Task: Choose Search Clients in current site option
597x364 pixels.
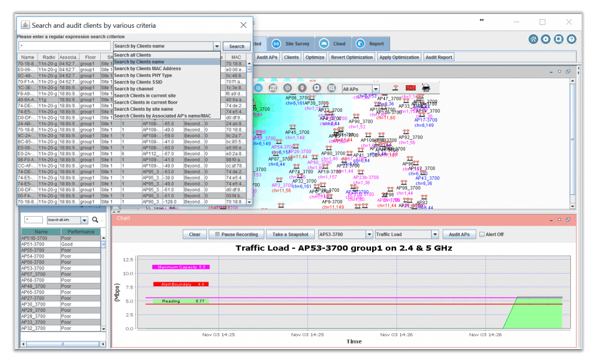Action: tap(167, 96)
